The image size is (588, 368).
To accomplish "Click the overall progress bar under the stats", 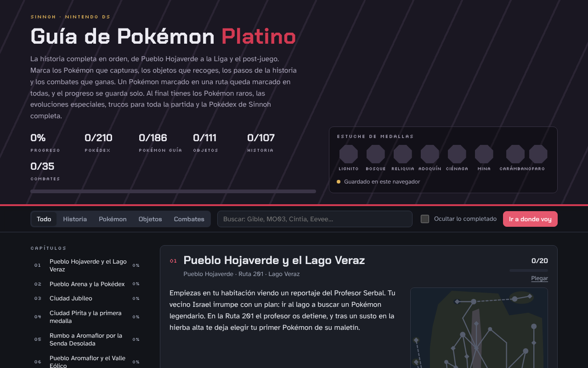I will point(173,191).
